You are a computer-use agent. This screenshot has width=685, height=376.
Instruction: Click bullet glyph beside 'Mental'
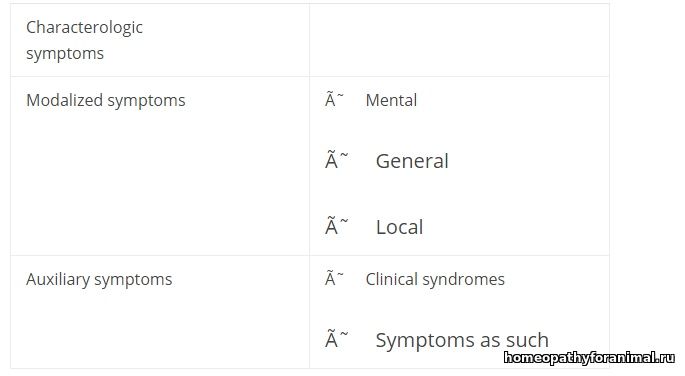point(334,100)
